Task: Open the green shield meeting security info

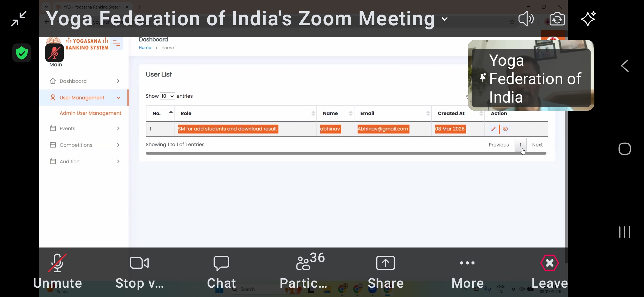Action: point(22,53)
